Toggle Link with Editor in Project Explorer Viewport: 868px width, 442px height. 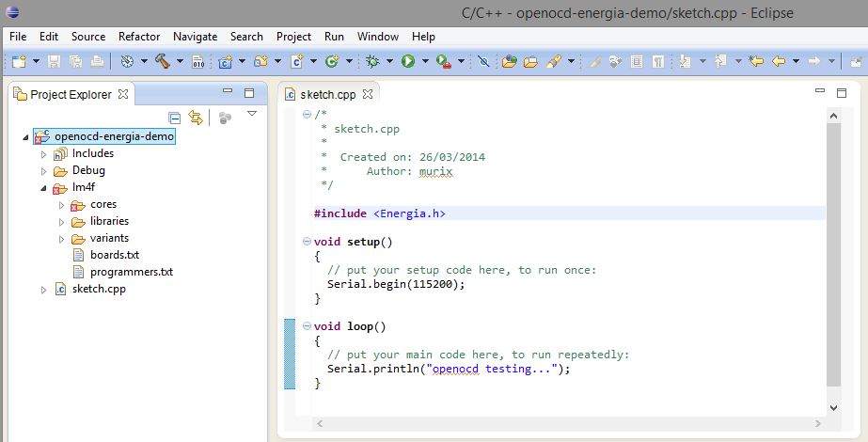(x=196, y=117)
